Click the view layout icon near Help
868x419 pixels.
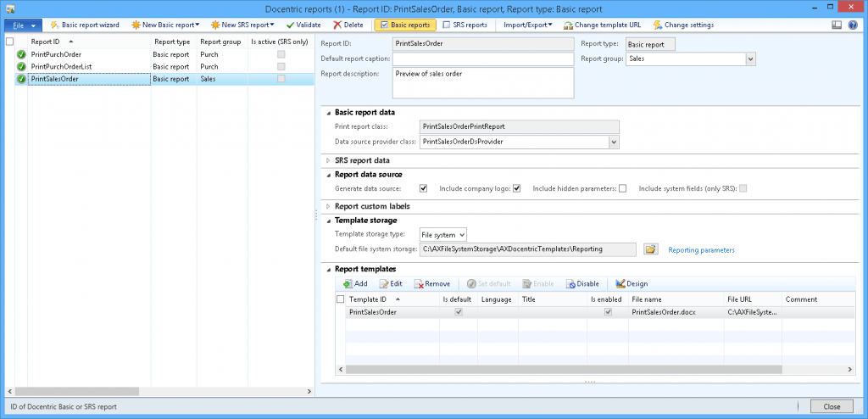click(837, 25)
